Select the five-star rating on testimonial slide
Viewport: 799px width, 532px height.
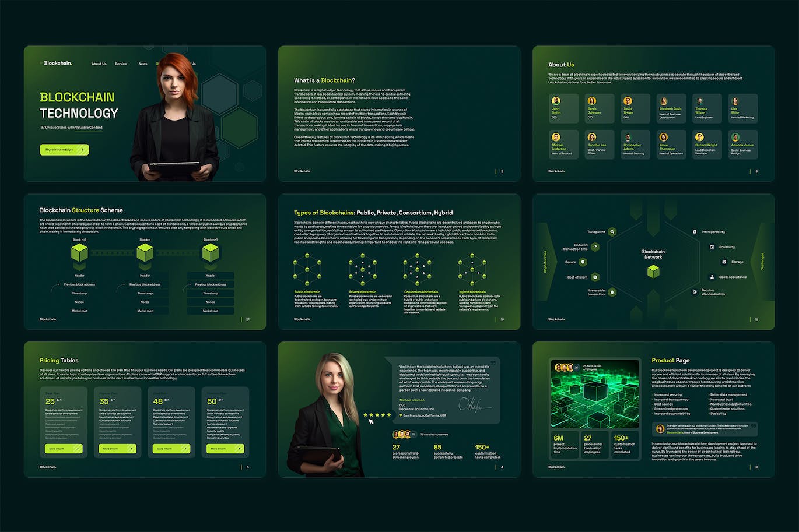[377, 415]
